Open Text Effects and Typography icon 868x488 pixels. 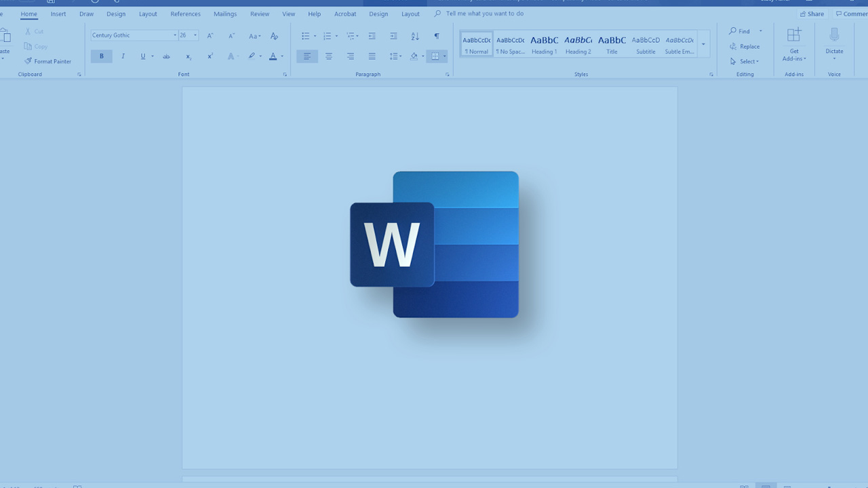tap(231, 56)
